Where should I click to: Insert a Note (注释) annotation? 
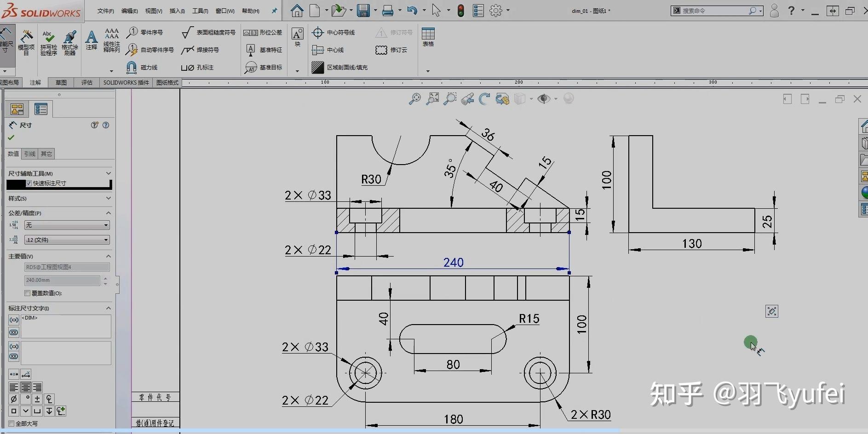tap(92, 40)
